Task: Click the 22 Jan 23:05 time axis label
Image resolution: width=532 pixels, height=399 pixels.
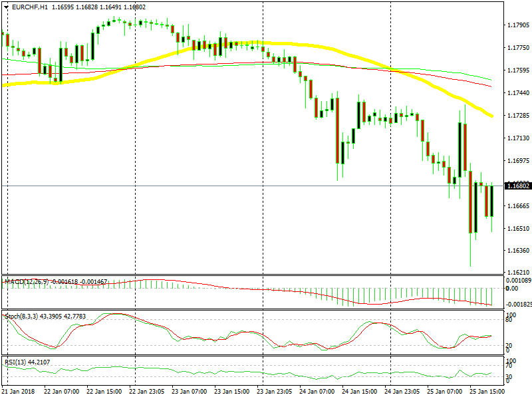Action: click(x=146, y=391)
